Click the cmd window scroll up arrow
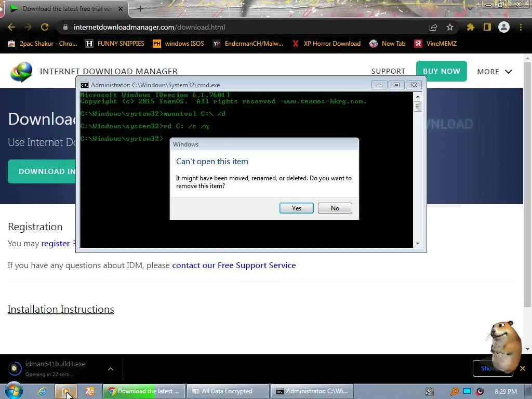Image resolution: width=532 pixels, height=399 pixels. pos(418,96)
